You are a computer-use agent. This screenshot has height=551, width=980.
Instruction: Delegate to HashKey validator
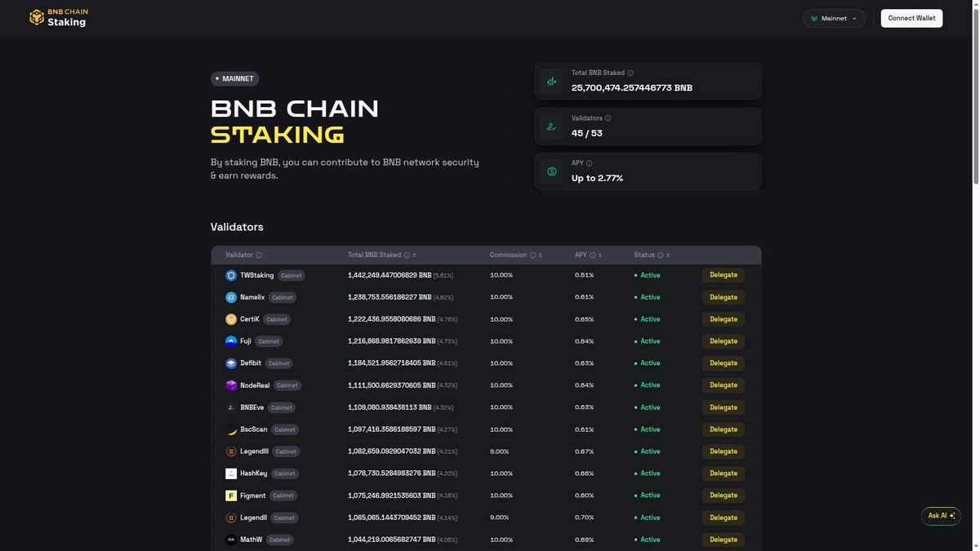tap(724, 473)
